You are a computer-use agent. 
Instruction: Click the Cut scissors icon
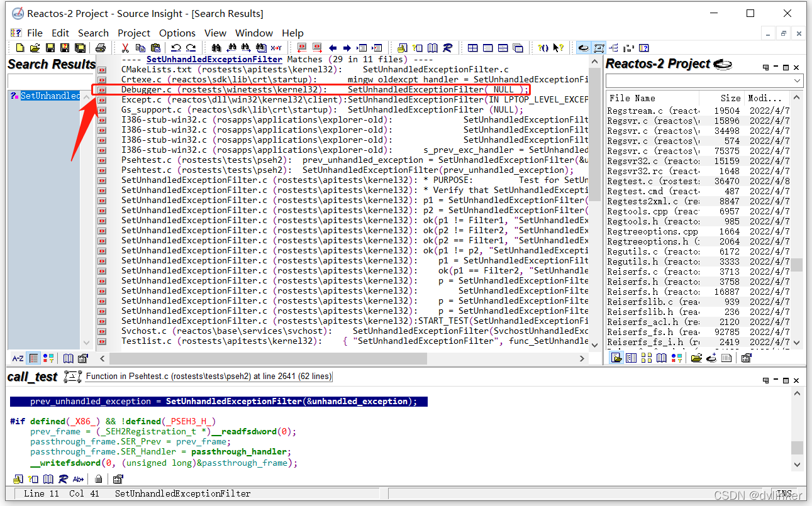pos(125,48)
